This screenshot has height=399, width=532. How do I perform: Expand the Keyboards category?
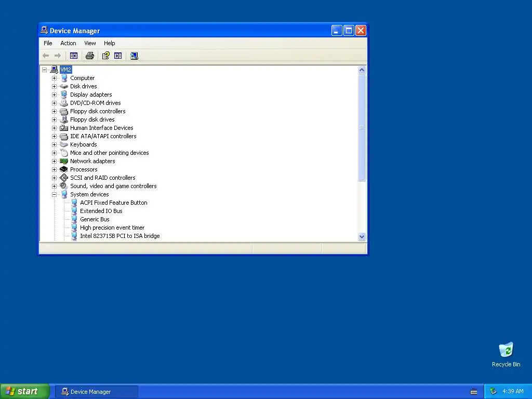[x=54, y=144]
